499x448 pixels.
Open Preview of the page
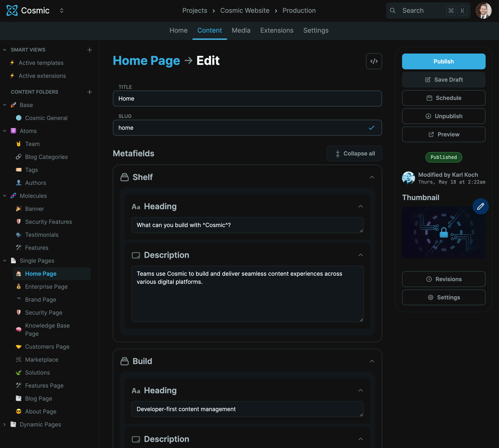click(443, 134)
